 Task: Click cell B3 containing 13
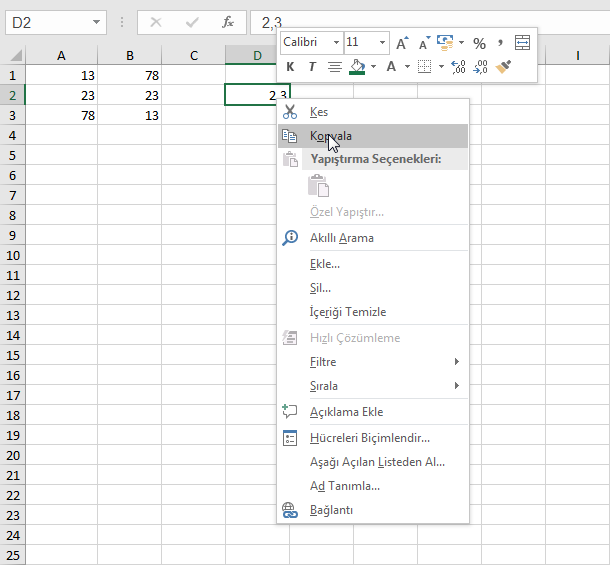pos(130,116)
